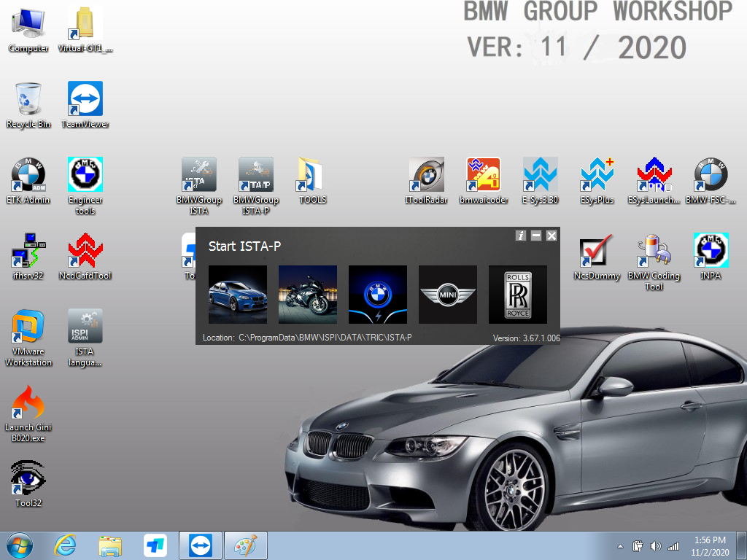Click the blue ToDesk taskbar icon
The height and width of the screenshot is (560, 747).
[155, 545]
